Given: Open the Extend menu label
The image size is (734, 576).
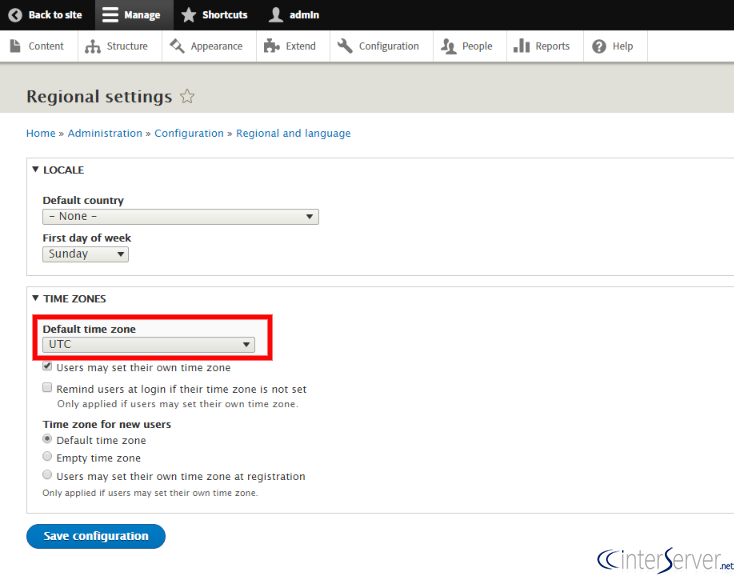Looking at the screenshot, I should pyautogui.click(x=301, y=46).
